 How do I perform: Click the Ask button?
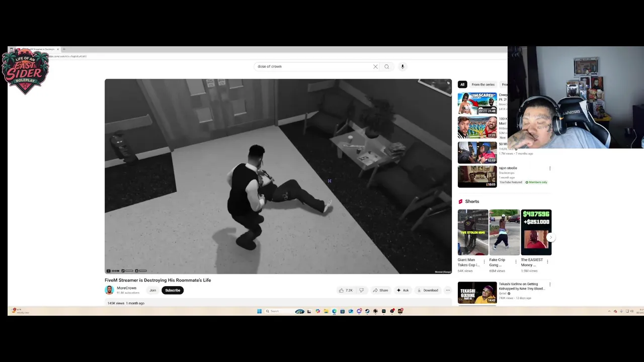click(x=403, y=290)
